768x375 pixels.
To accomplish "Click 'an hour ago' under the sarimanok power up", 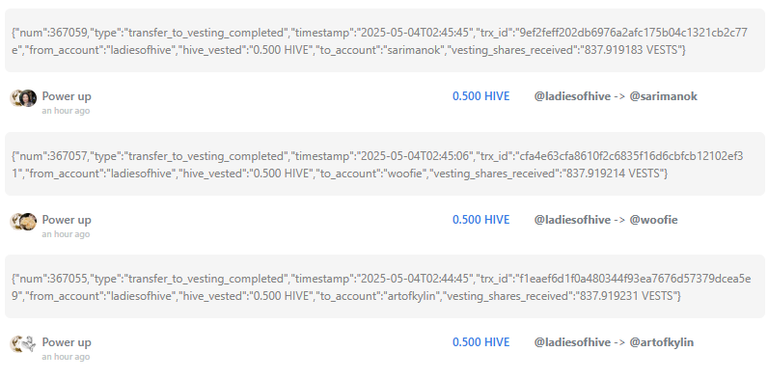I will coord(66,111).
